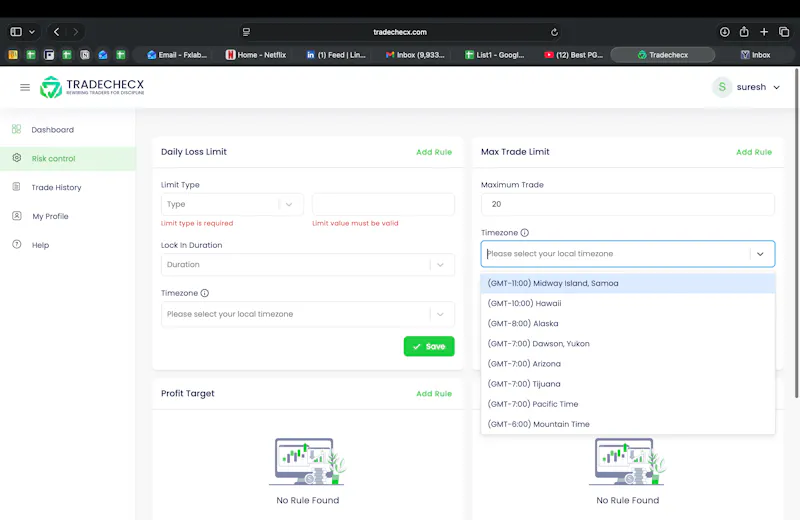Click the Tradechecx logo
800x520 pixels.
[92, 87]
